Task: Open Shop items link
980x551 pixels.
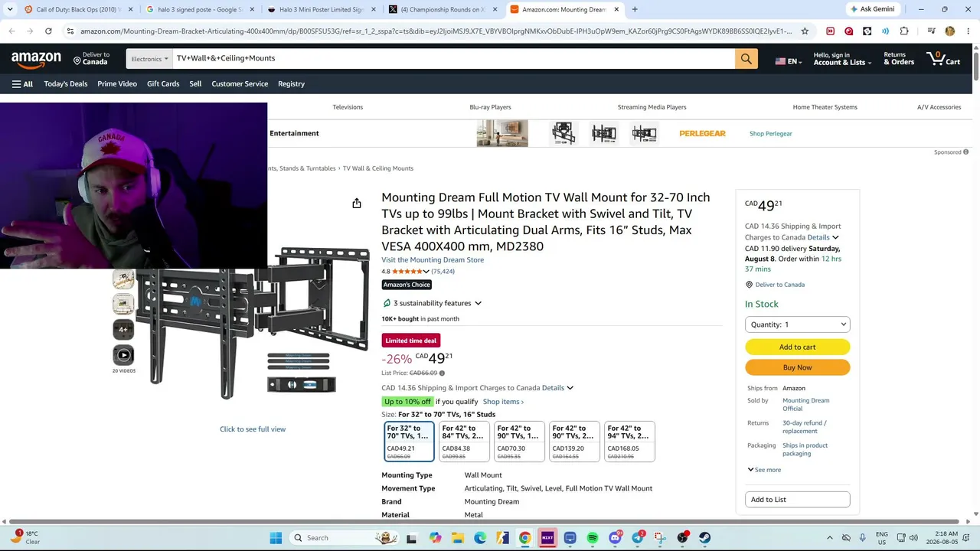Action: click(503, 402)
